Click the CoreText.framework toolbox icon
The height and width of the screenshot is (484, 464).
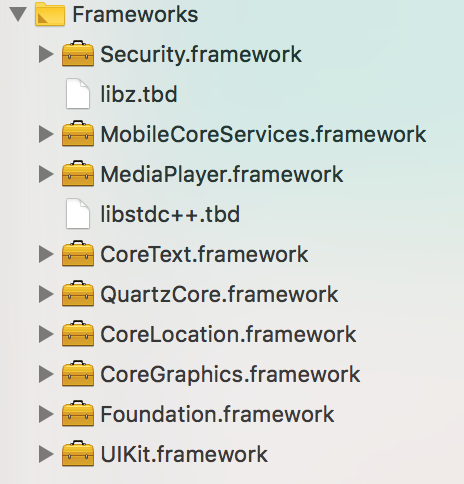tap(78, 254)
